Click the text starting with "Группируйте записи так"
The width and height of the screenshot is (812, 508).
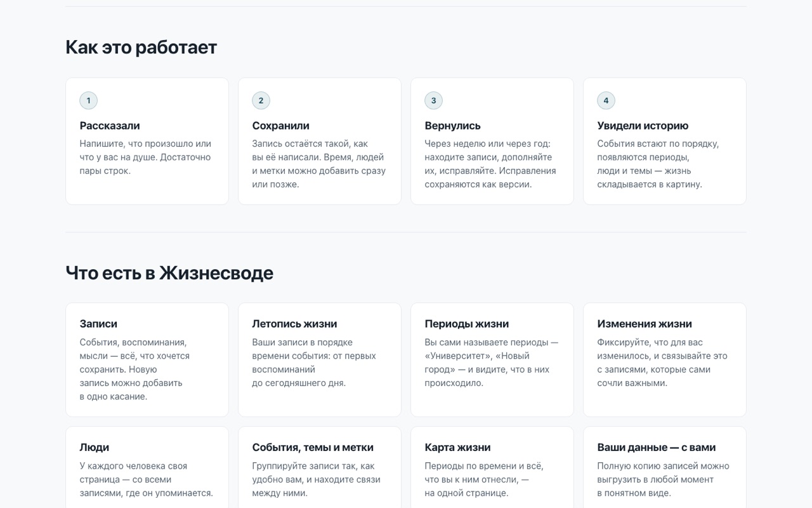316,479
